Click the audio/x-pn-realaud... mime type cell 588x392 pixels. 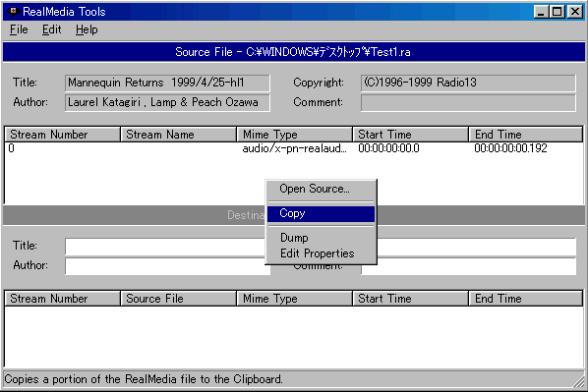tap(294, 148)
